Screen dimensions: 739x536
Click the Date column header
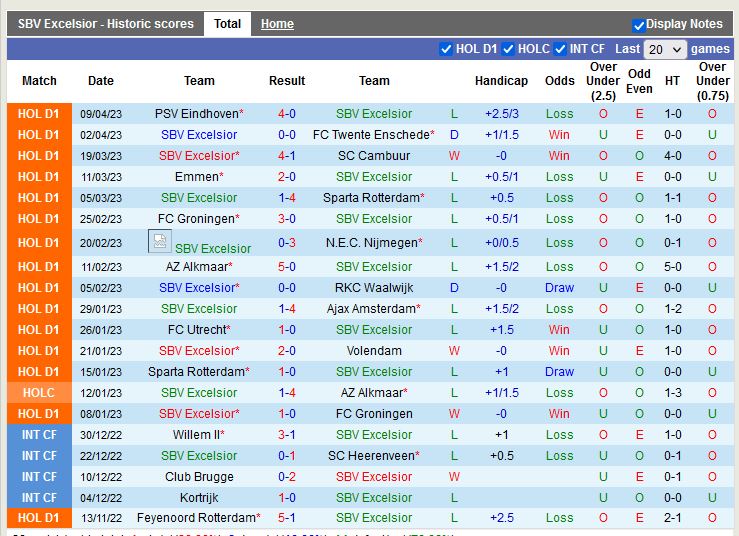(101, 81)
